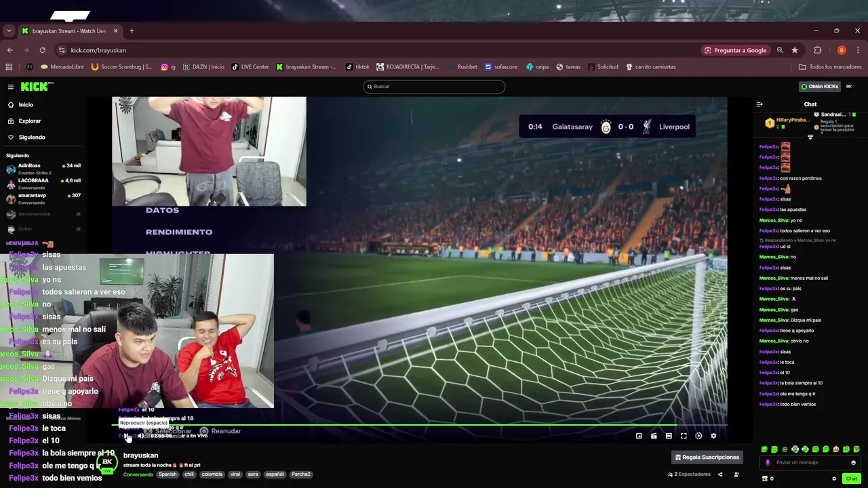This screenshot has width=868, height=488.
Task: Open Rushbet bookmark
Action: point(462,66)
